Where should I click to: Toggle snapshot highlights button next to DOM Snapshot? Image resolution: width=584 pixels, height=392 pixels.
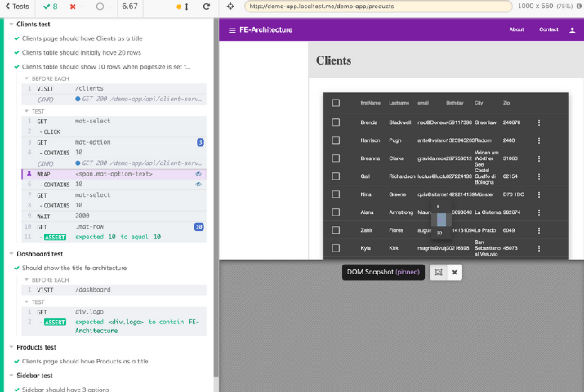[438, 272]
